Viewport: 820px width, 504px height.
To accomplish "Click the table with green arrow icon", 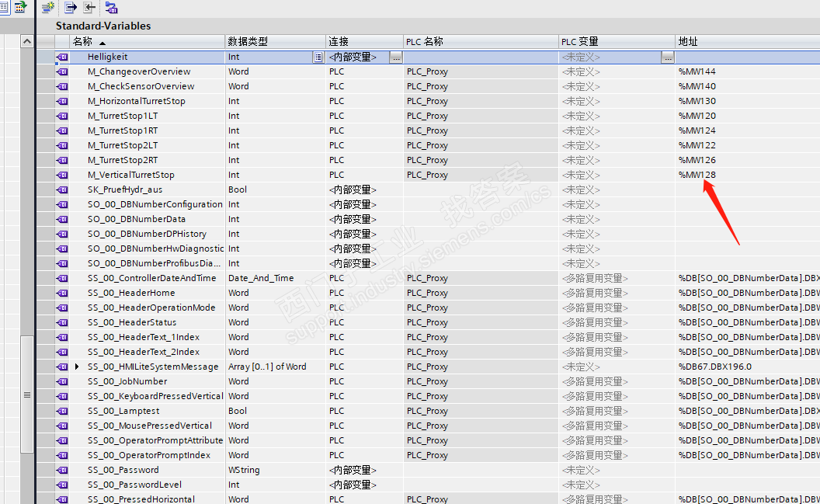I will tap(20, 7).
